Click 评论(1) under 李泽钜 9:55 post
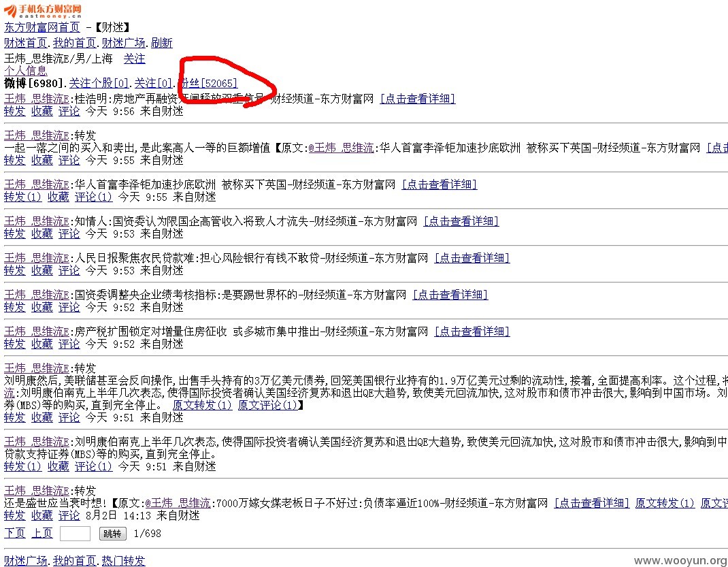The height and width of the screenshot is (567, 728). [x=94, y=197]
